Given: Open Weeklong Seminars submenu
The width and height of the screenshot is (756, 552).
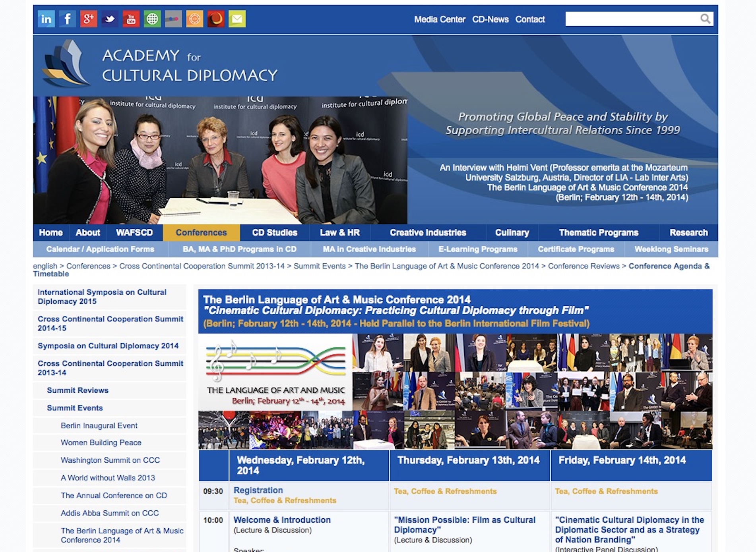Looking at the screenshot, I should tap(671, 249).
